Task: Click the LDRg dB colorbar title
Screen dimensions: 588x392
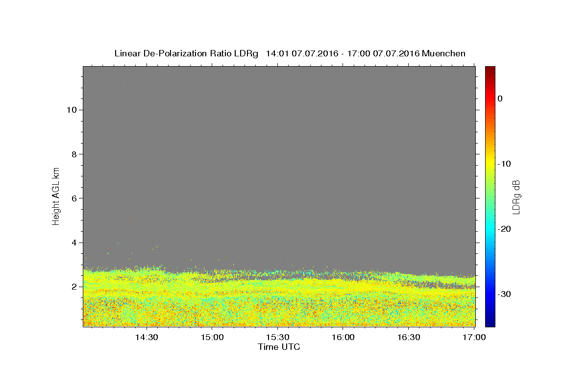Action: (516, 196)
